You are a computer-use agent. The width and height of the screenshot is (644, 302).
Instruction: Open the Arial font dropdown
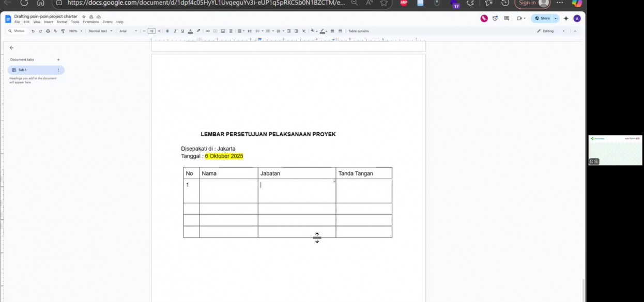coord(128,31)
